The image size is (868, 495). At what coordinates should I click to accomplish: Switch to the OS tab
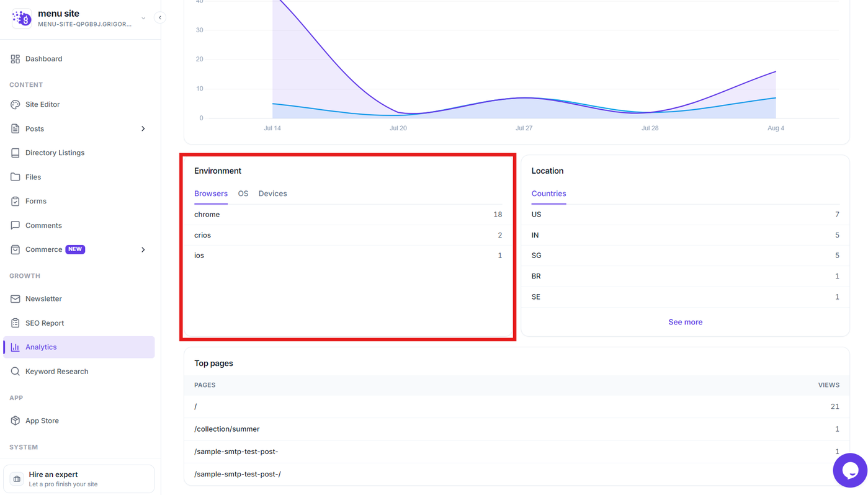tap(243, 194)
